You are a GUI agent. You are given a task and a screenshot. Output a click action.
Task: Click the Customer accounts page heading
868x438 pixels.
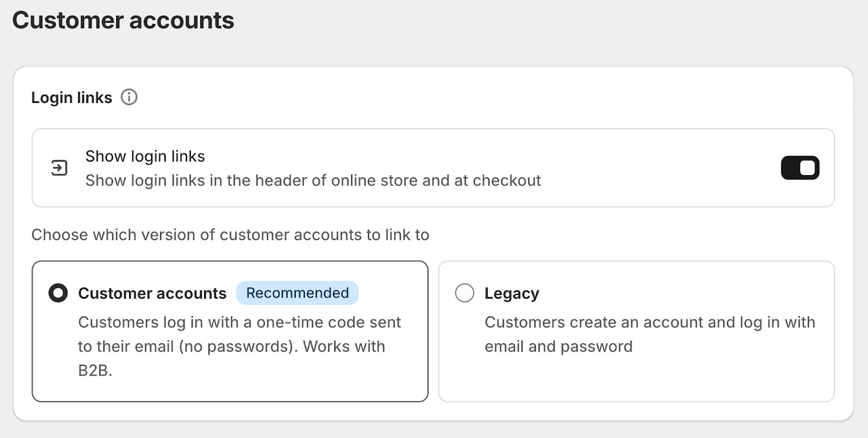[123, 21]
